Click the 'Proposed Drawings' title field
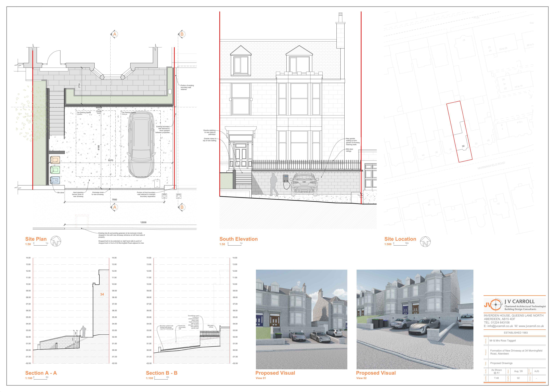555x392 pixels. point(501,363)
